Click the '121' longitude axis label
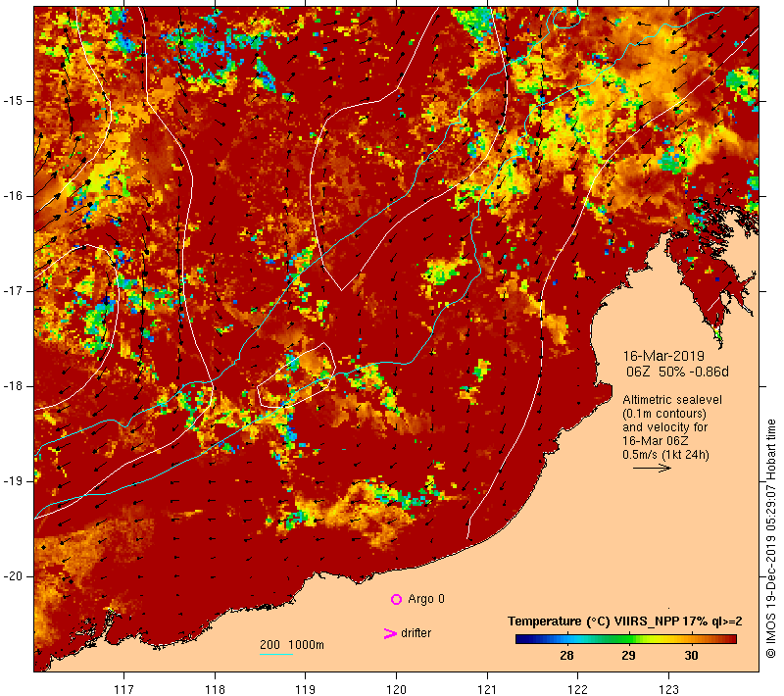Viewport: 784px width, 696px height. coord(487,689)
